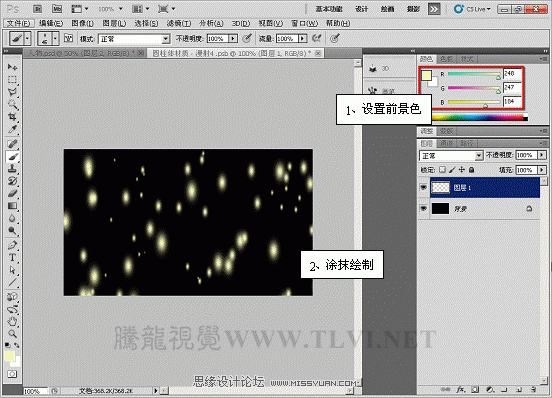This screenshot has width=552, height=398.
Task: Select the History Brush tool
Action: [12, 181]
